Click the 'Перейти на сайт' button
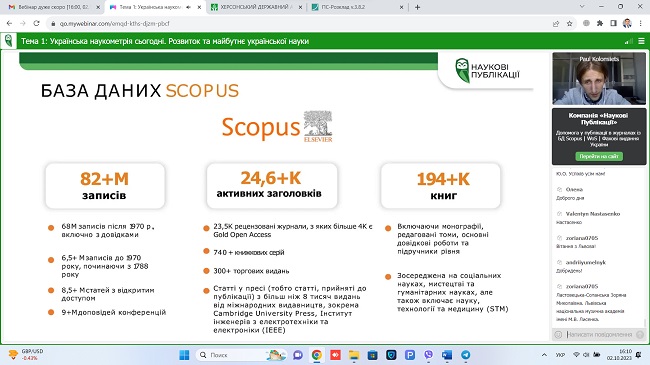650x365 pixels. (599, 156)
